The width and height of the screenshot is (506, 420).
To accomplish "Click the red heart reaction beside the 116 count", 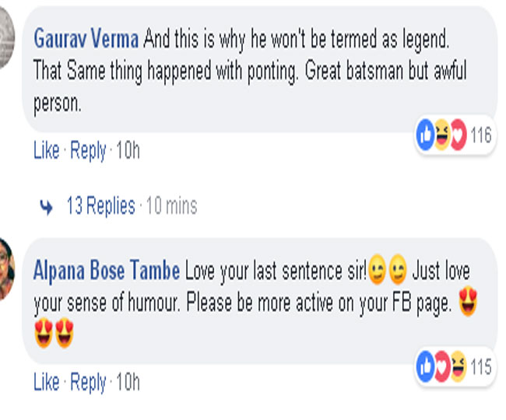I will (x=458, y=136).
